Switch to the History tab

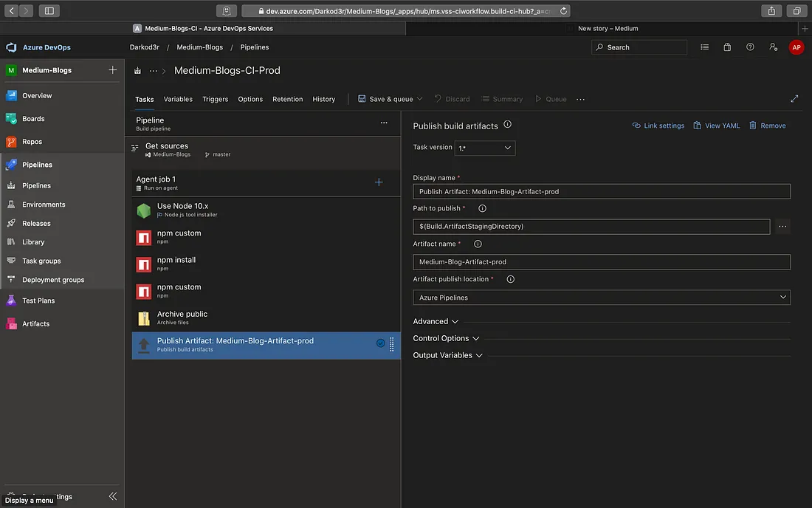point(323,99)
